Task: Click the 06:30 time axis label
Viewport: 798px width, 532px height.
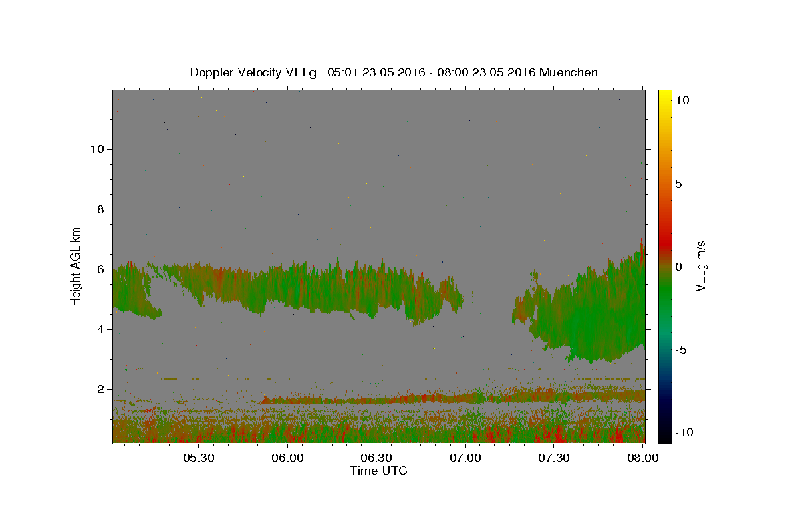Action: point(376,458)
